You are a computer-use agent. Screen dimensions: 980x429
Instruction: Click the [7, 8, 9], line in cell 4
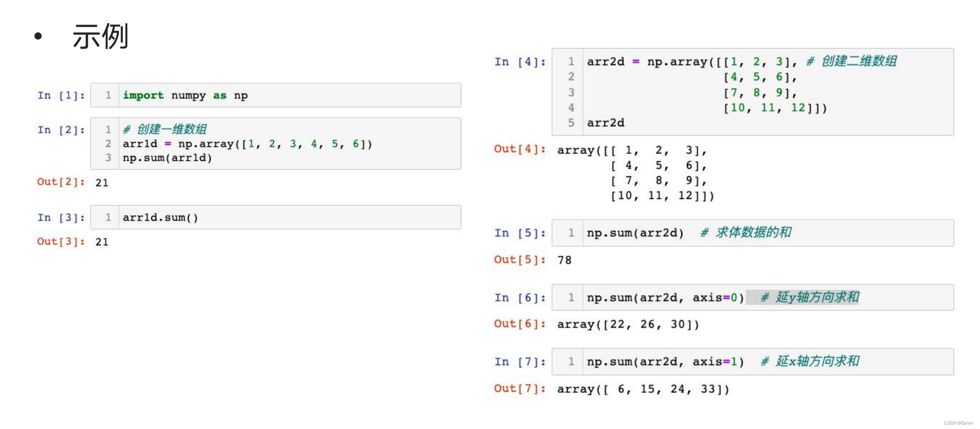760,93
